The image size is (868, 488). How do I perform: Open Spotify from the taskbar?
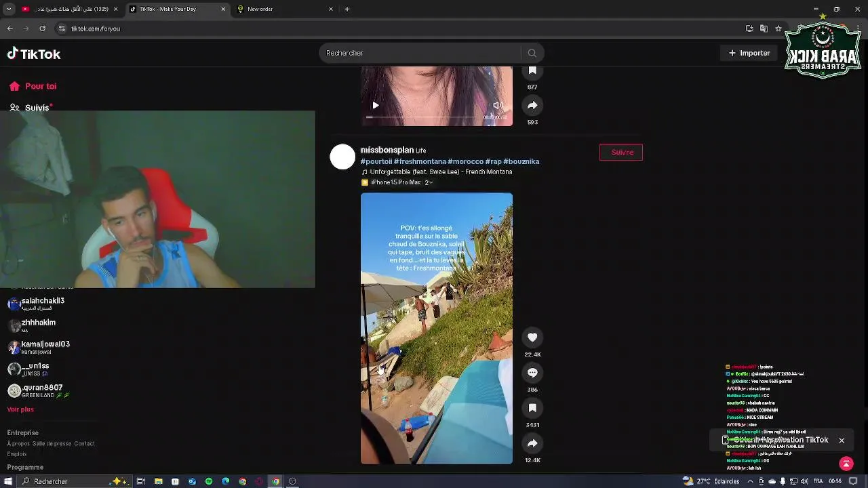click(208, 481)
